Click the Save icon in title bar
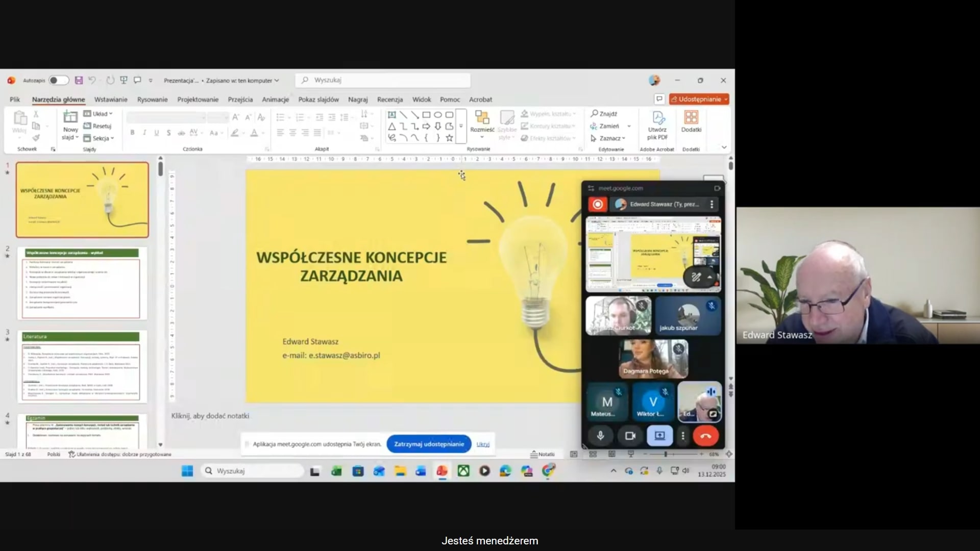Viewport: 980px width, 551px height. pyautogui.click(x=79, y=81)
